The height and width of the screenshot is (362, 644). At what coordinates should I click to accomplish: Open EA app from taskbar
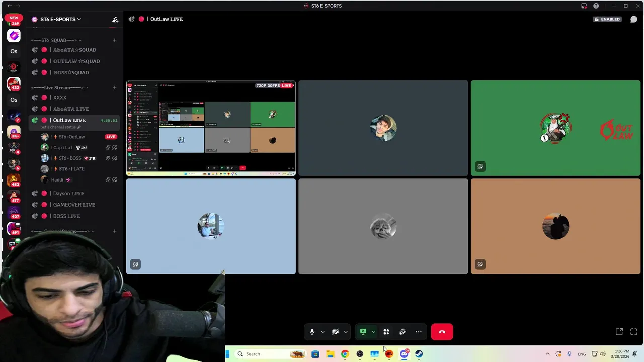point(389,354)
